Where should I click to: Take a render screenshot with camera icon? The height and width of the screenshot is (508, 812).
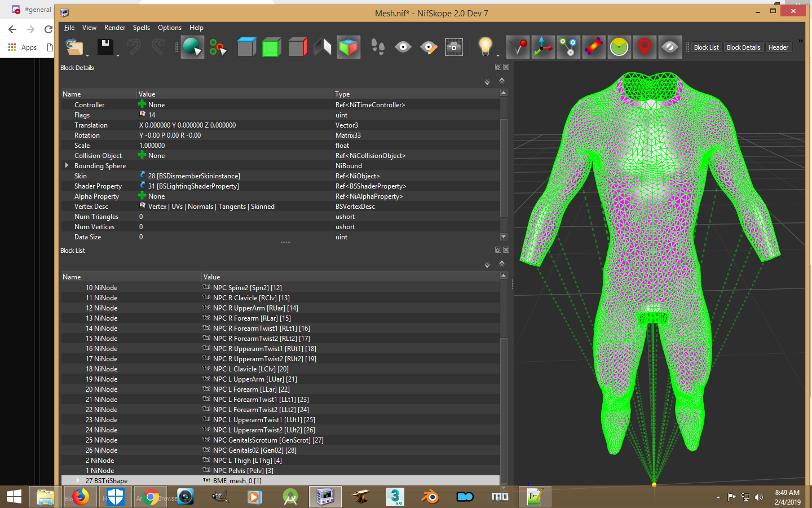click(454, 47)
